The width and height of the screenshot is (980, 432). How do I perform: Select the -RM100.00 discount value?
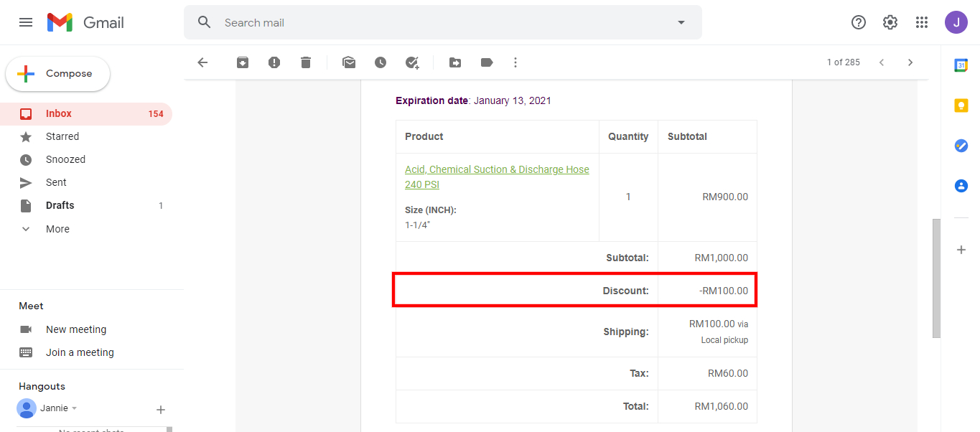tap(724, 291)
